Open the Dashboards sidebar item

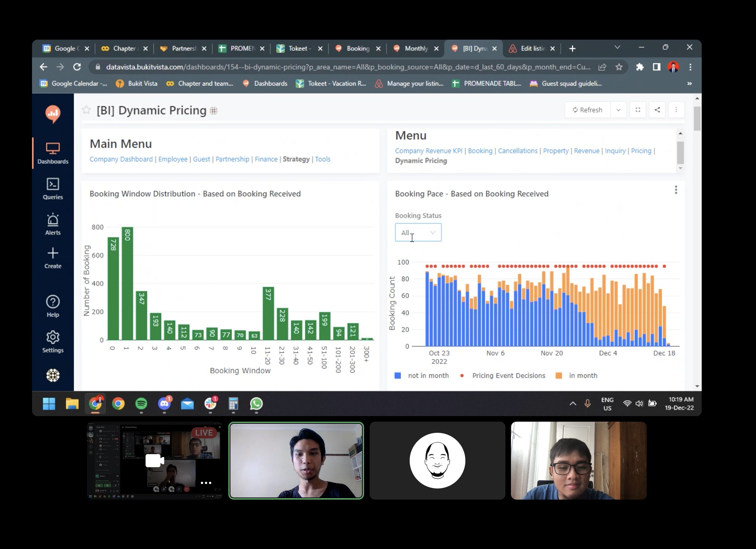(53, 153)
